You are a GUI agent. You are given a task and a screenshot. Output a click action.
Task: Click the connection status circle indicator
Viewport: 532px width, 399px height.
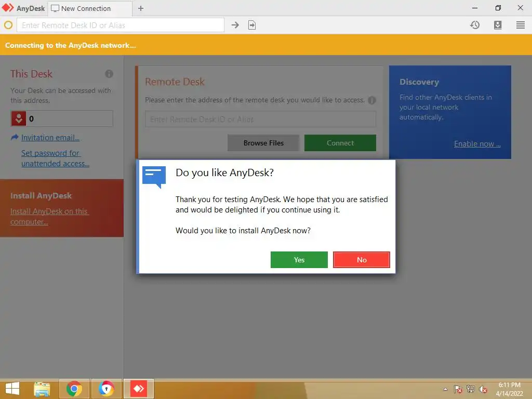(x=8, y=25)
